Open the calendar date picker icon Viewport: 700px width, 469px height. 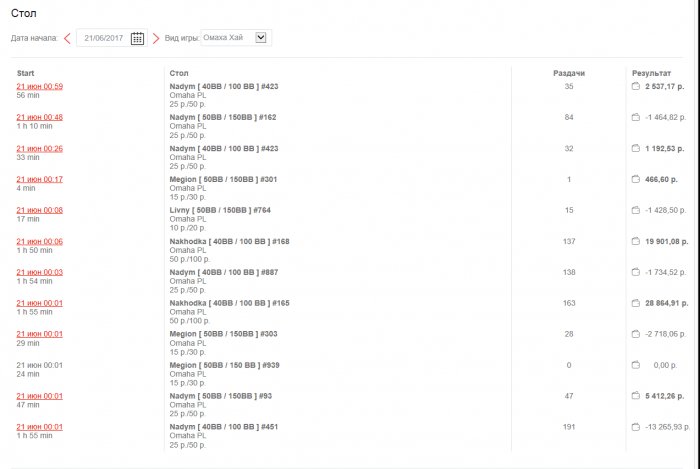137,38
